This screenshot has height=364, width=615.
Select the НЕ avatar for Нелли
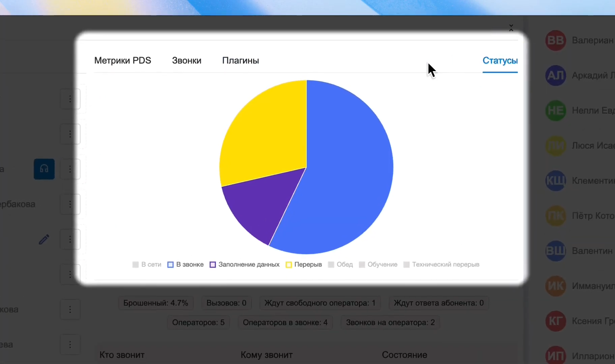556,111
